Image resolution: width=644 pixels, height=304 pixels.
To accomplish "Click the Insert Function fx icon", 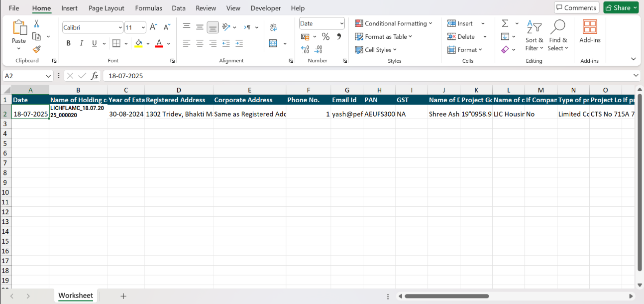I will 95,76.
